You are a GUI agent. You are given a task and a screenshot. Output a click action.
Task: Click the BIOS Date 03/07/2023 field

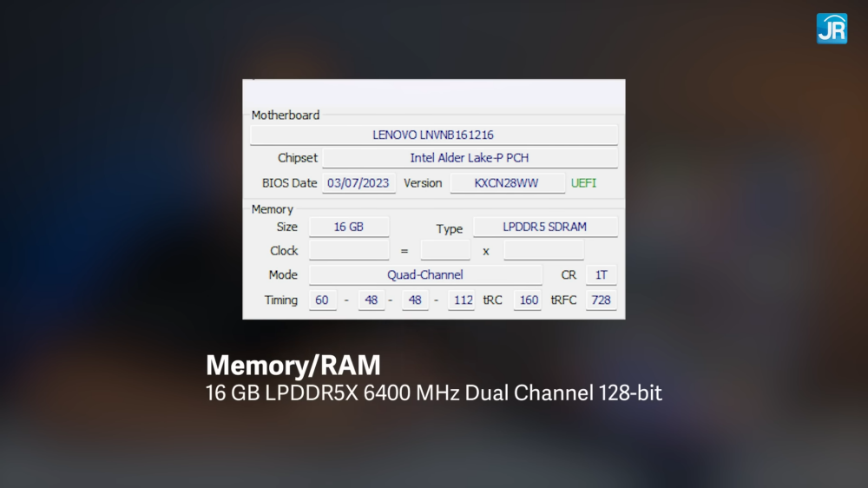click(358, 183)
